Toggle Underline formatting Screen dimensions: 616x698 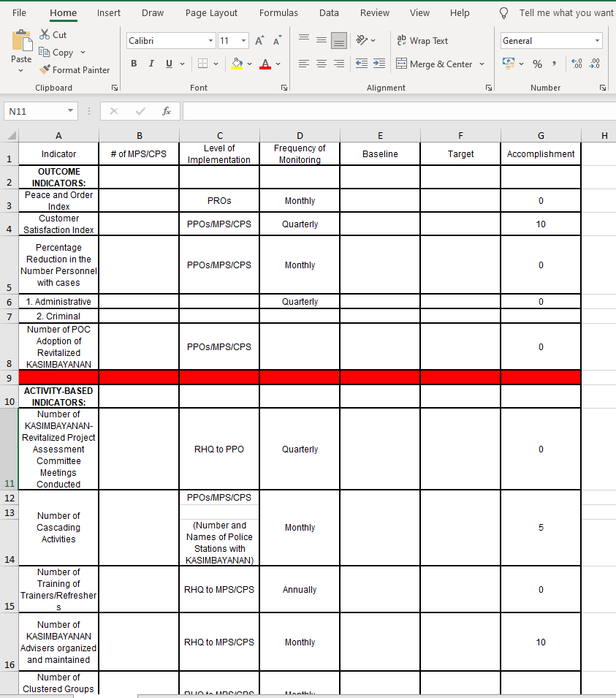coord(169,64)
